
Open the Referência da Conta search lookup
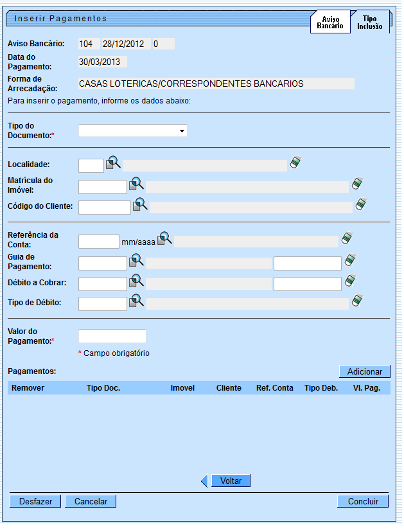pyautogui.click(x=165, y=239)
